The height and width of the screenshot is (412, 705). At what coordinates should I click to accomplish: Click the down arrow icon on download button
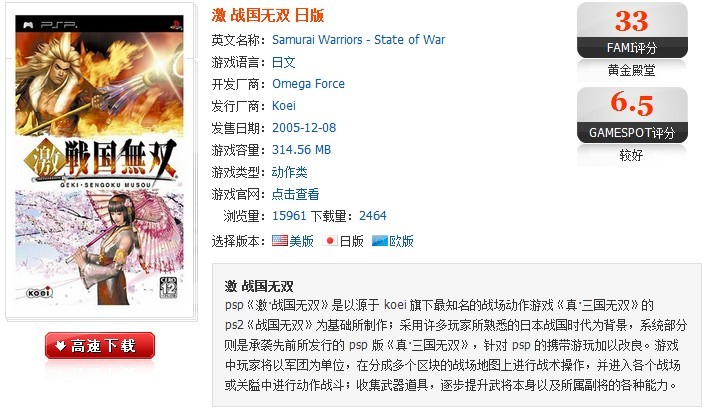60,345
